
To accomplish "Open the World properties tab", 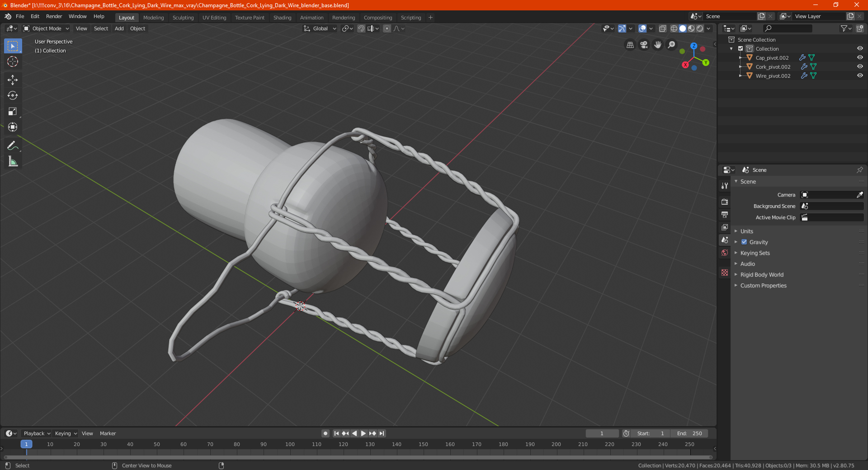I will [725, 253].
